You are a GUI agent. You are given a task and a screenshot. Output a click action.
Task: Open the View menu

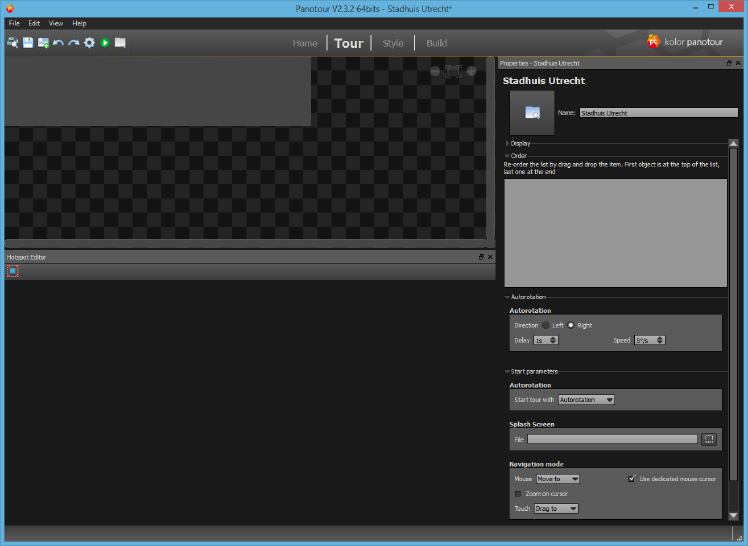[x=56, y=23]
